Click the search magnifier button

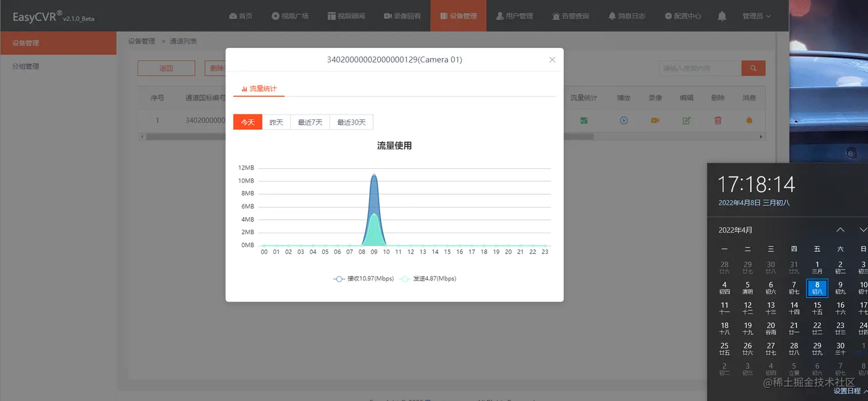(753, 68)
